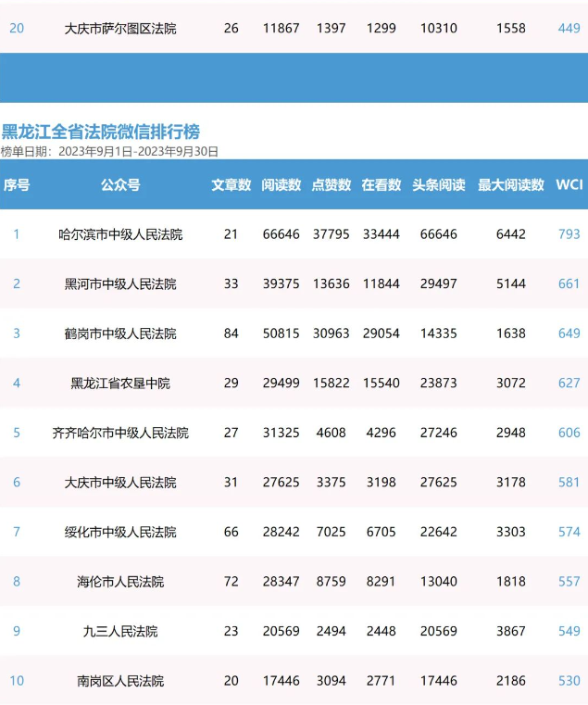Click max reads value 3867
Screen dimensions: 588x705
pyautogui.click(x=510, y=631)
